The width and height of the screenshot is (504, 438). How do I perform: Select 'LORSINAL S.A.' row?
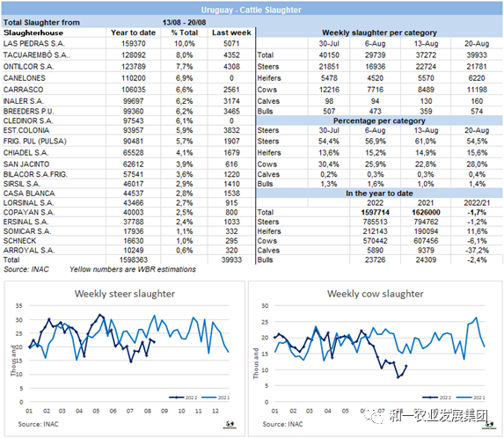[29, 203]
